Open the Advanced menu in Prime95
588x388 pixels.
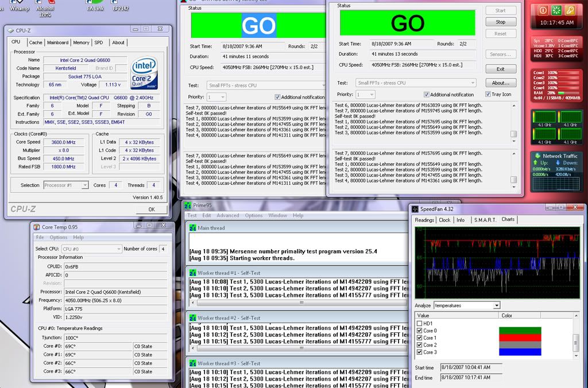pos(227,216)
